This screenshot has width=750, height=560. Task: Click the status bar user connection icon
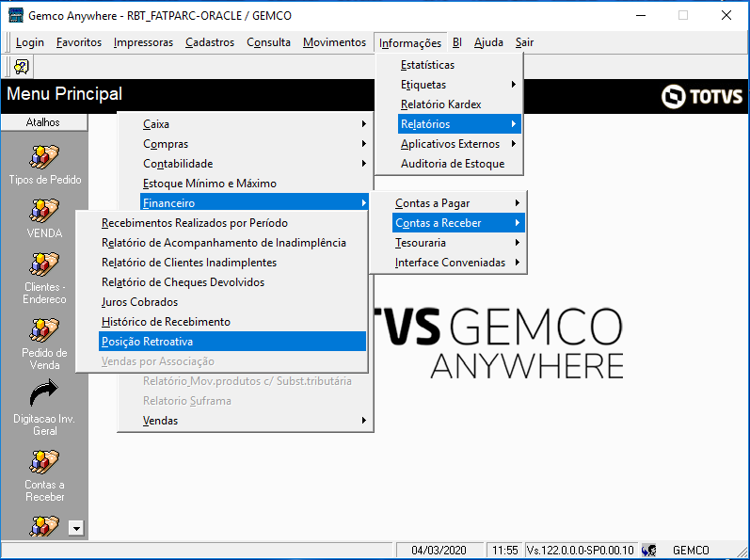pyautogui.click(x=649, y=550)
